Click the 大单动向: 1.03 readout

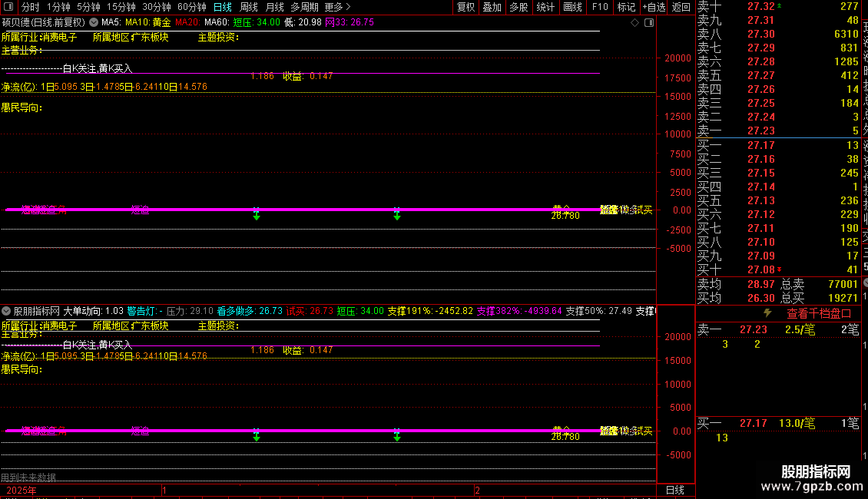coord(94,311)
